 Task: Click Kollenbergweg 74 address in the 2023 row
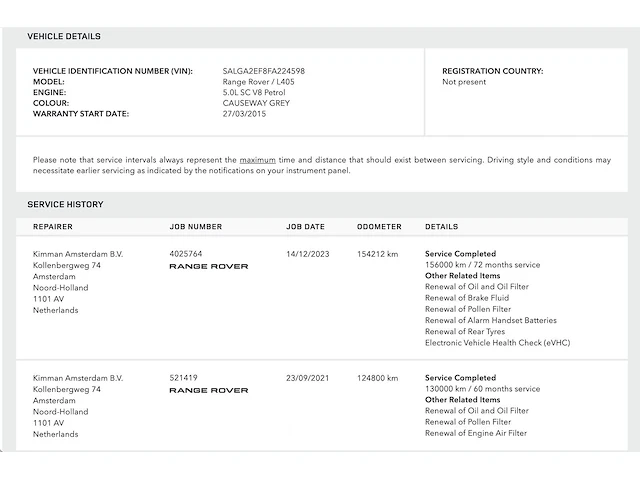[67, 265]
